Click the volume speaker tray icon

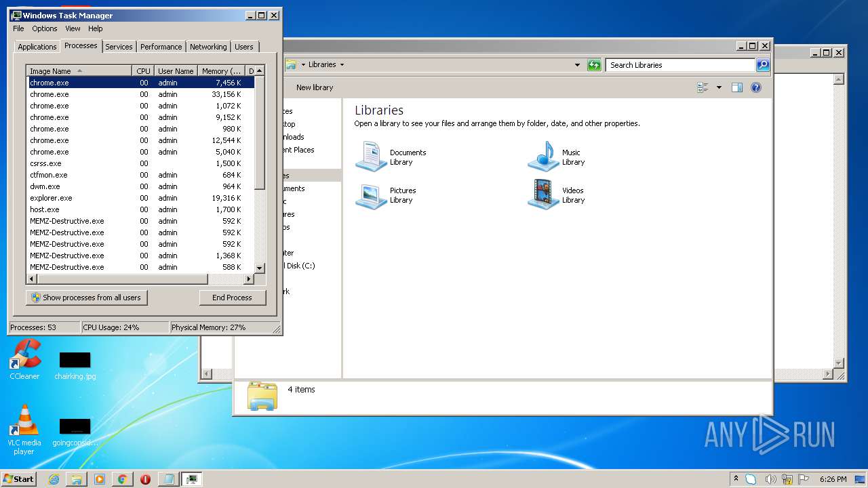click(x=770, y=479)
